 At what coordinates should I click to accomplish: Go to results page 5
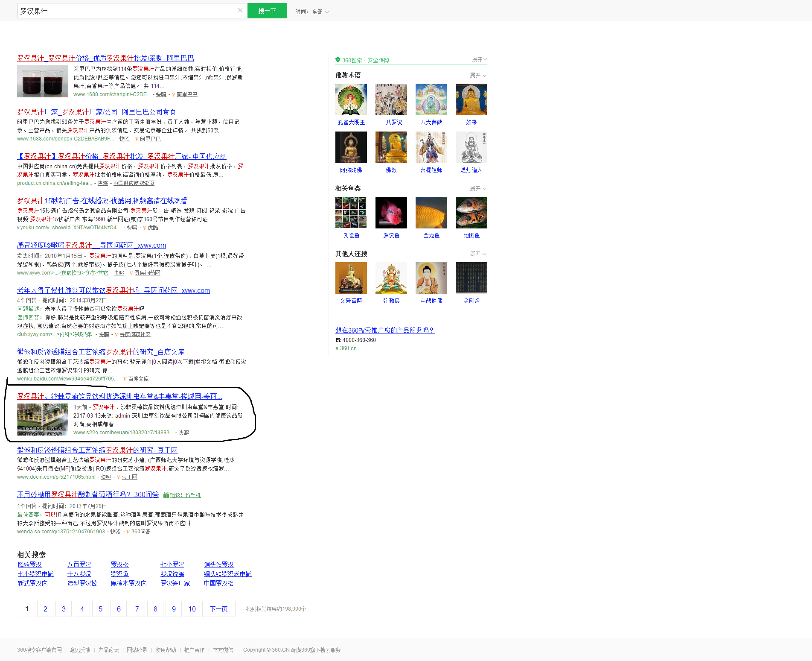[100, 609]
